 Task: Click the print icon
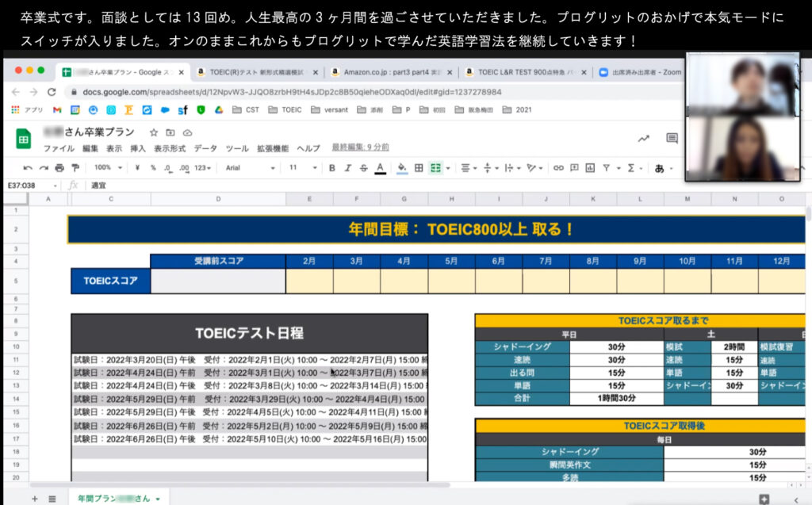(59, 168)
